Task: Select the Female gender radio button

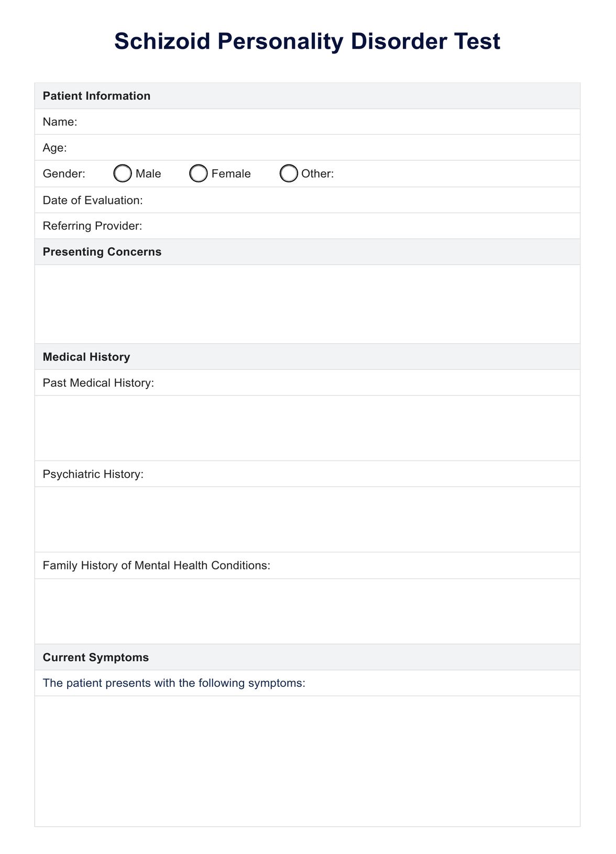Action: (x=199, y=173)
